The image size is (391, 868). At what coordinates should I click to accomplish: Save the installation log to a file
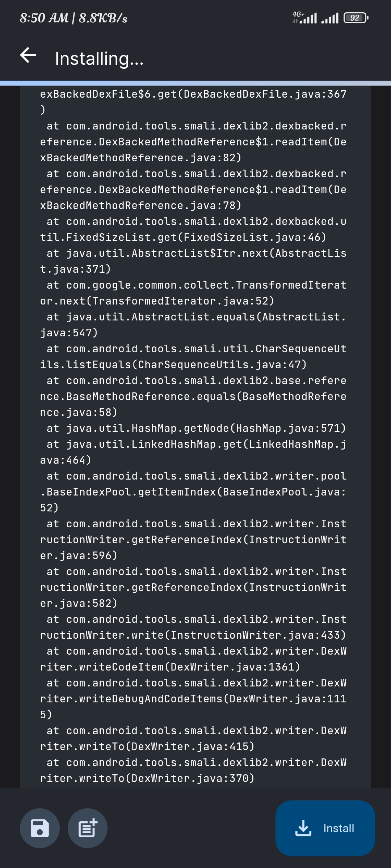(x=40, y=828)
